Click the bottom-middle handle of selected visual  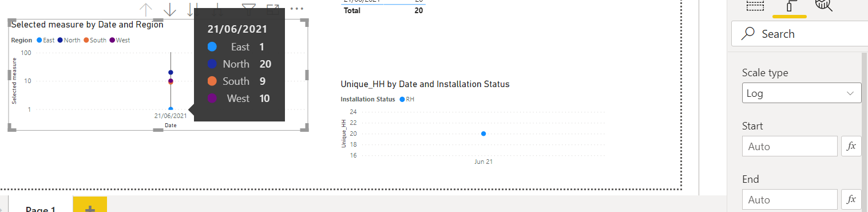pyautogui.click(x=158, y=131)
